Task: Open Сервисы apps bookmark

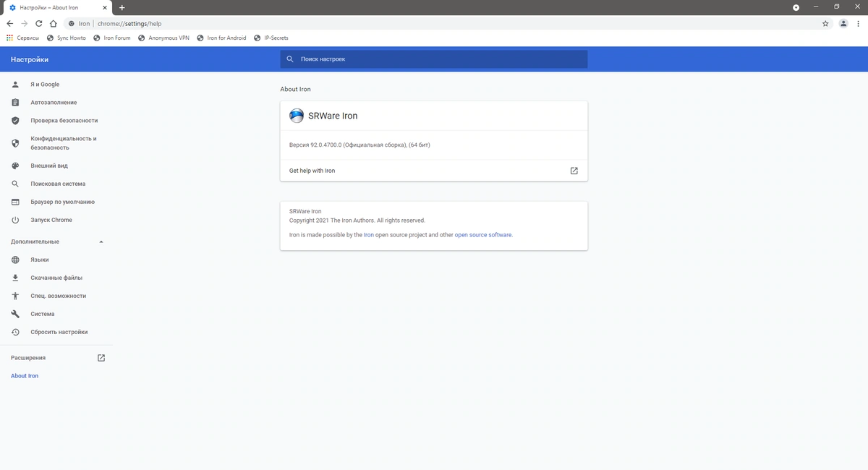Action: 22,38
